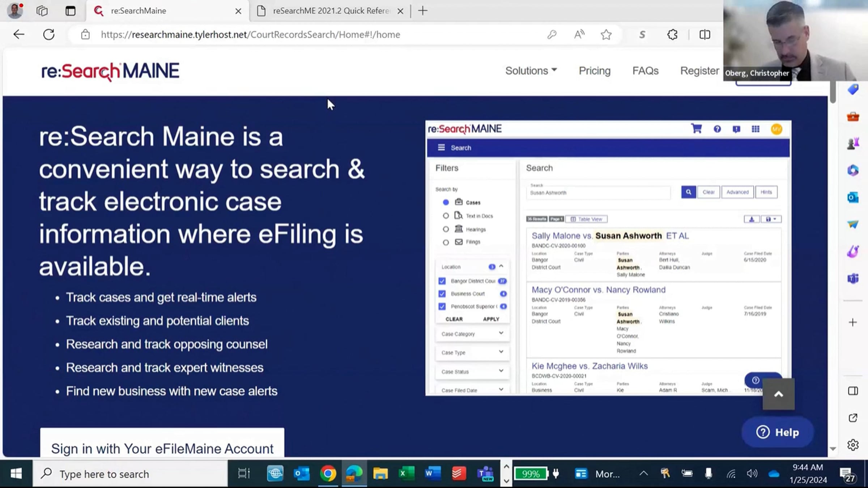Open a new browser tab
Screen dimensions: 868x488
[422, 11]
